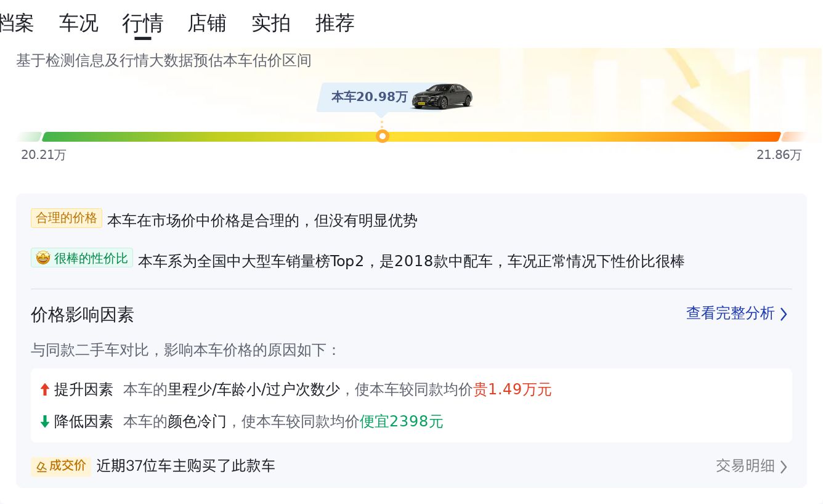Click the 合理的价格 tag
The width and height of the screenshot is (823, 504).
[x=67, y=218]
